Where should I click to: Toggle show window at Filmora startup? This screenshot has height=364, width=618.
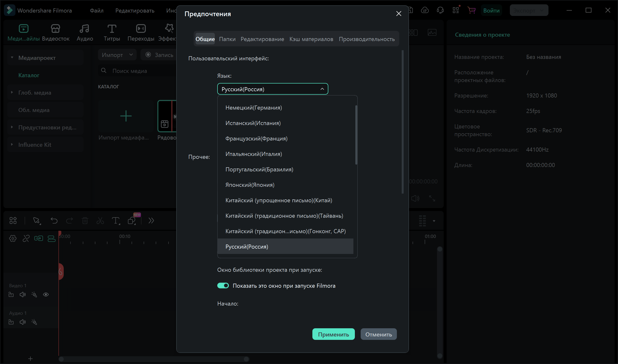coord(223,286)
